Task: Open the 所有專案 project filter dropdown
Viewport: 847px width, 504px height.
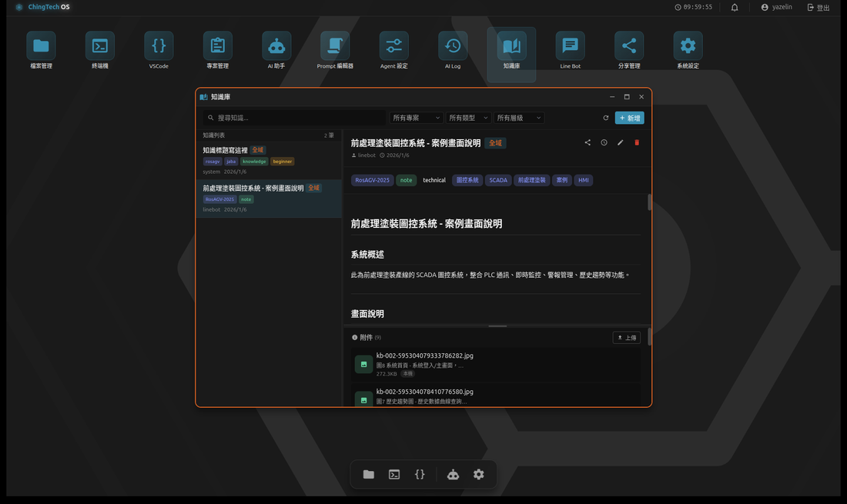Action: pyautogui.click(x=416, y=118)
